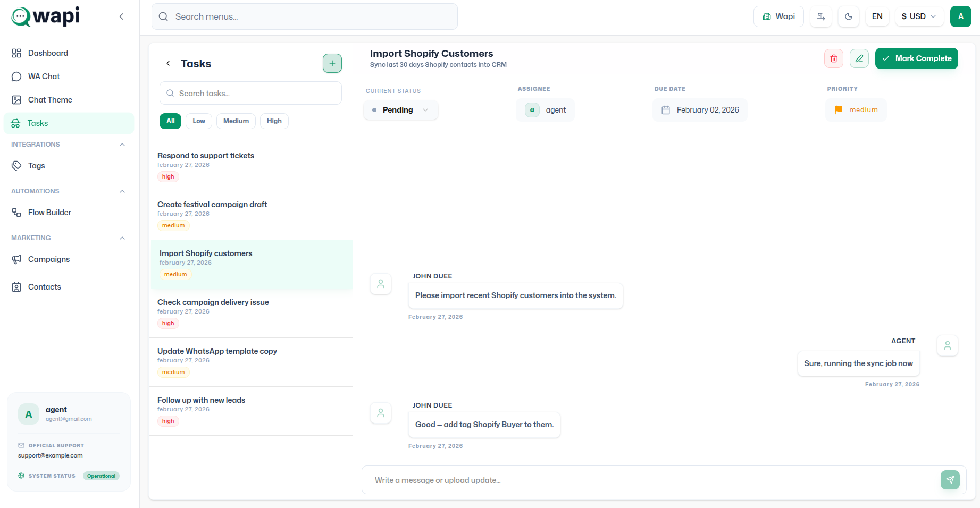
Task: Collapse the INTEGRATIONS section
Action: point(122,145)
